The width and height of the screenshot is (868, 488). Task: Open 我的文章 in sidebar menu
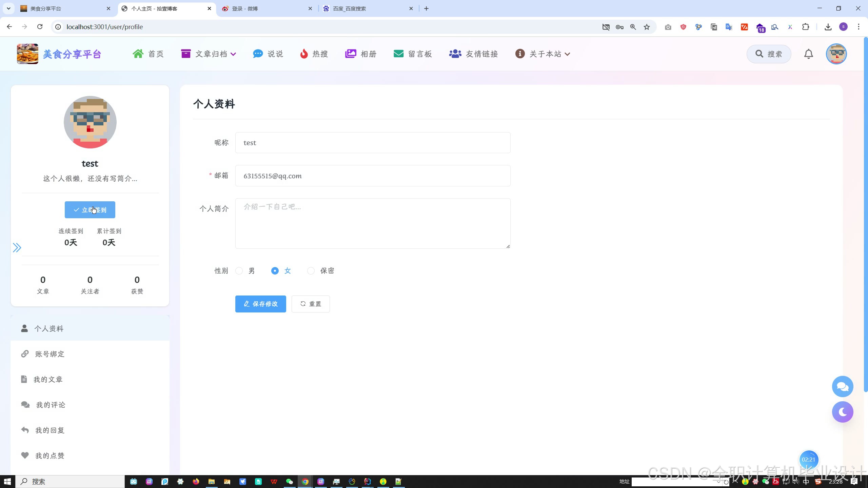(x=48, y=379)
